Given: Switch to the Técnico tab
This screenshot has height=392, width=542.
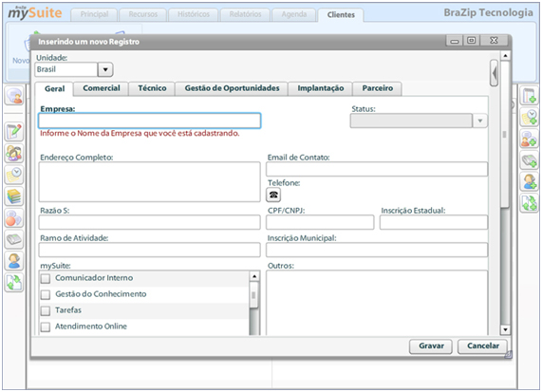Looking at the screenshot, I should [x=152, y=88].
